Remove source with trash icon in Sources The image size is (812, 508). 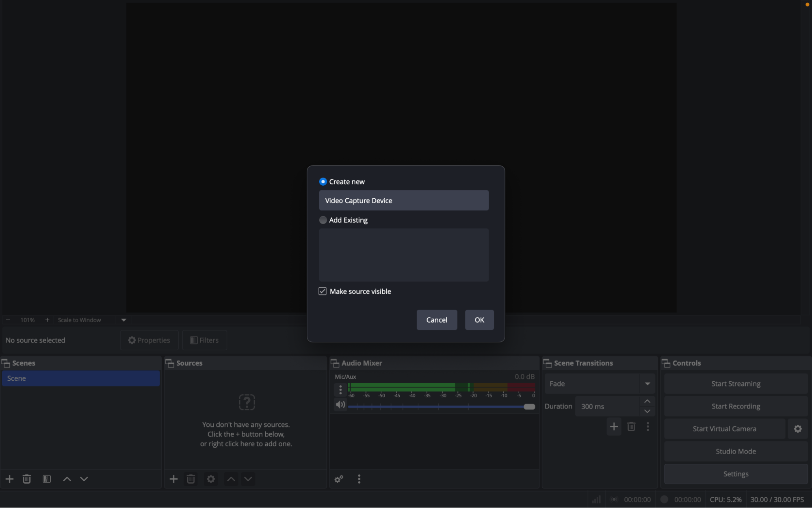click(x=191, y=479)
